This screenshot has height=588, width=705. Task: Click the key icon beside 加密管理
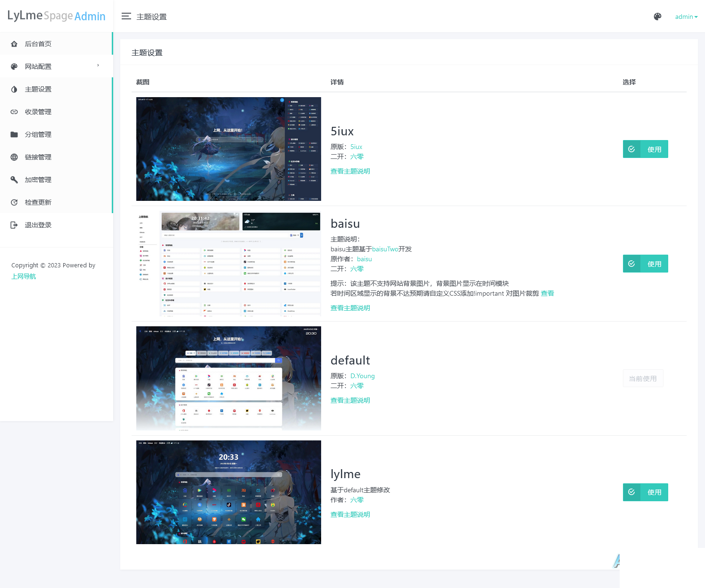pos(14,180)
